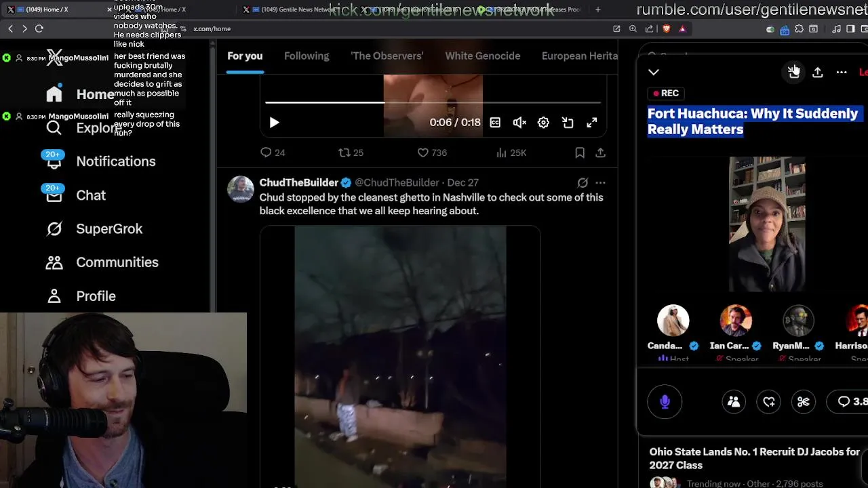Collapse the Space panel with chevron
Screen dimensions: 868x488
(x=654, y=72)
